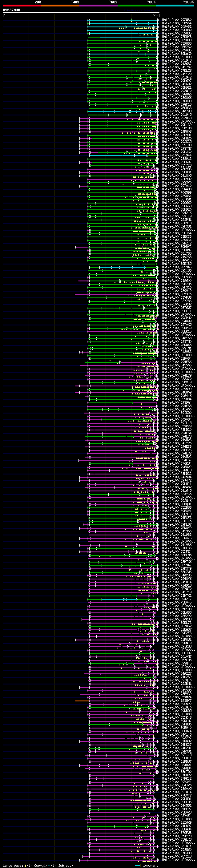Open hit UniRef100_C5XK46
This screenshot has height=868, width=197.
[x=177, y=718]
